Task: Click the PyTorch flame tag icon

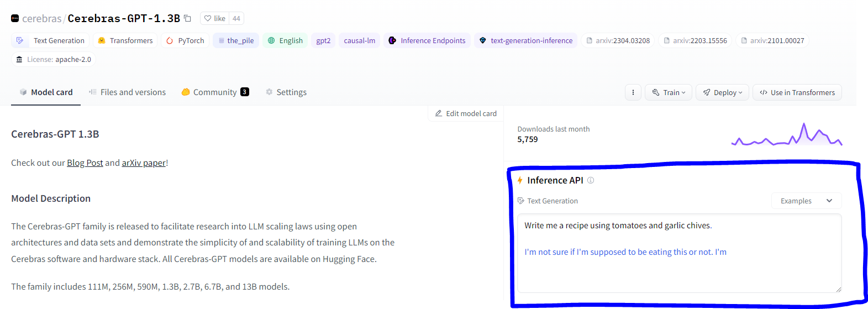Action: coord(170,40)
